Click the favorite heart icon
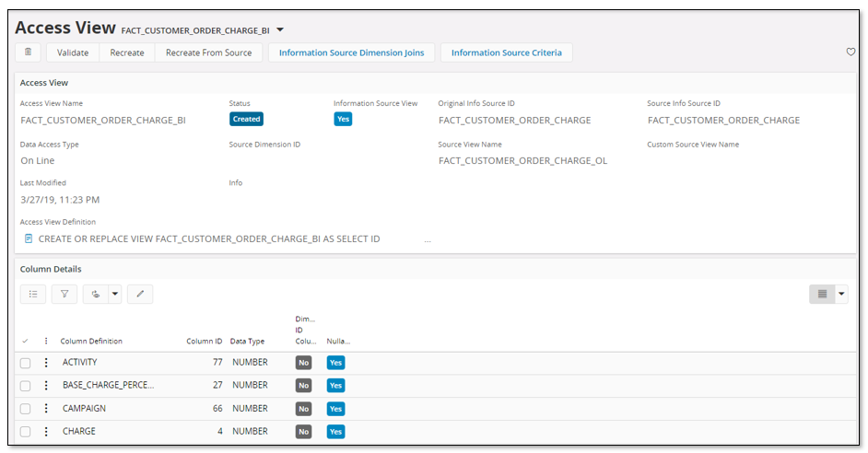This screenshot has height=453, width=868. point(850,52)
